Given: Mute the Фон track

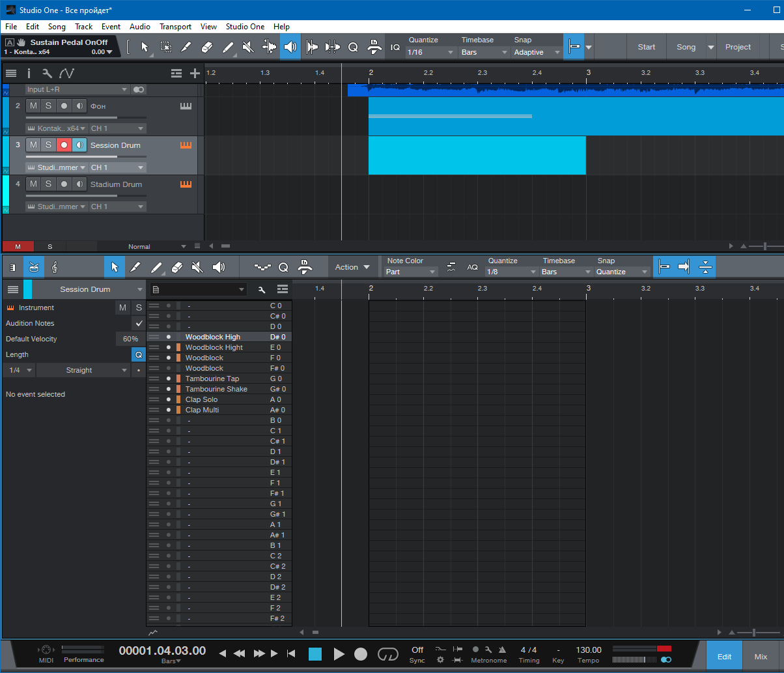Looking at the screenshot, I should (33, 106).
